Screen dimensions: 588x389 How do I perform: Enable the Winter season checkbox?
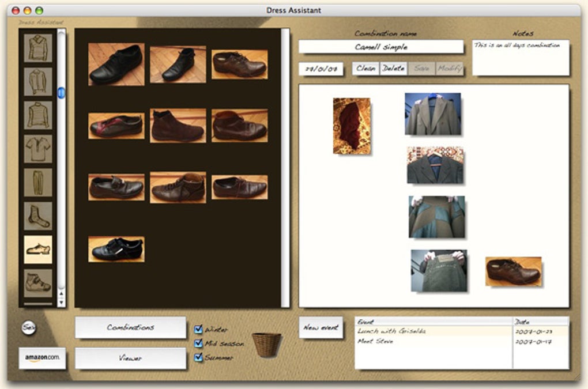click(x=198, y=328)
